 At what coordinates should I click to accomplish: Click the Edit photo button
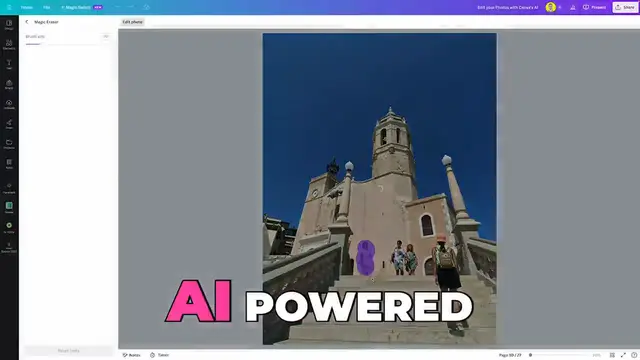tap(133, 22)
